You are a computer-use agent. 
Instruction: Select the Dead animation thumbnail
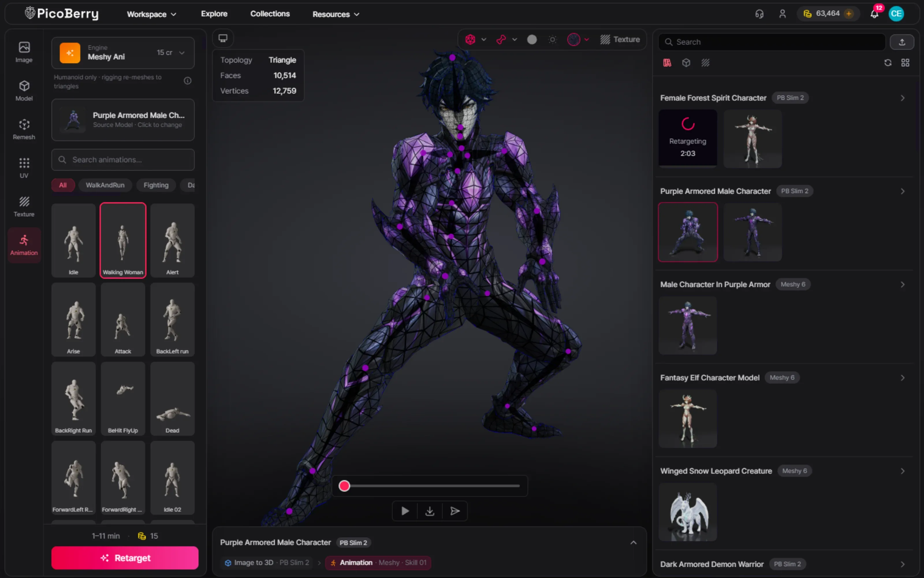tap(172, 398)
